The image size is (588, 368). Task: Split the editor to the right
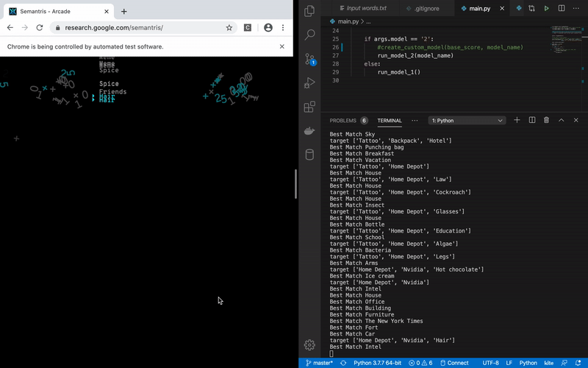[x=562, y=8]
